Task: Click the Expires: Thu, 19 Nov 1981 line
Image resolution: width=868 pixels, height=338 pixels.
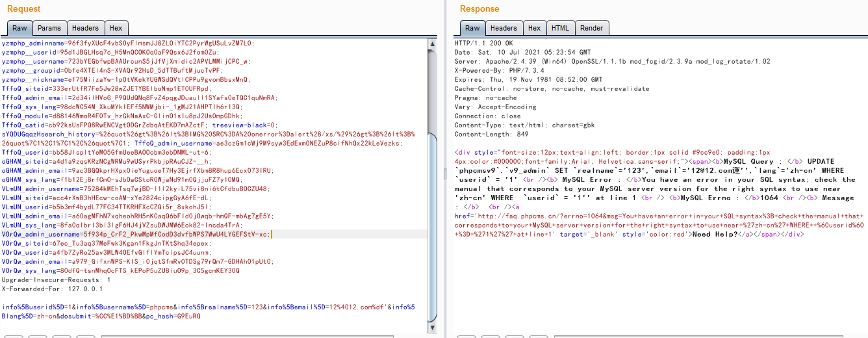Action: [529, 79]
